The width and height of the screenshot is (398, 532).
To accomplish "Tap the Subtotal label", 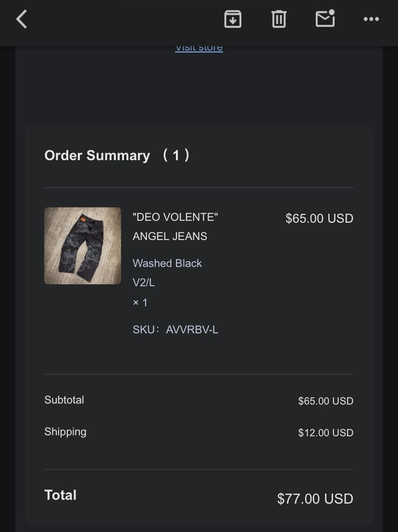I will (64, 400).
